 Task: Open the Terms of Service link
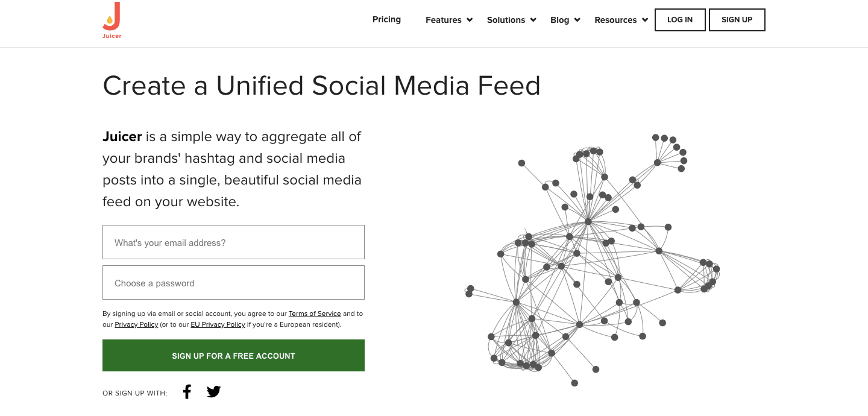(x=315, y=314)
